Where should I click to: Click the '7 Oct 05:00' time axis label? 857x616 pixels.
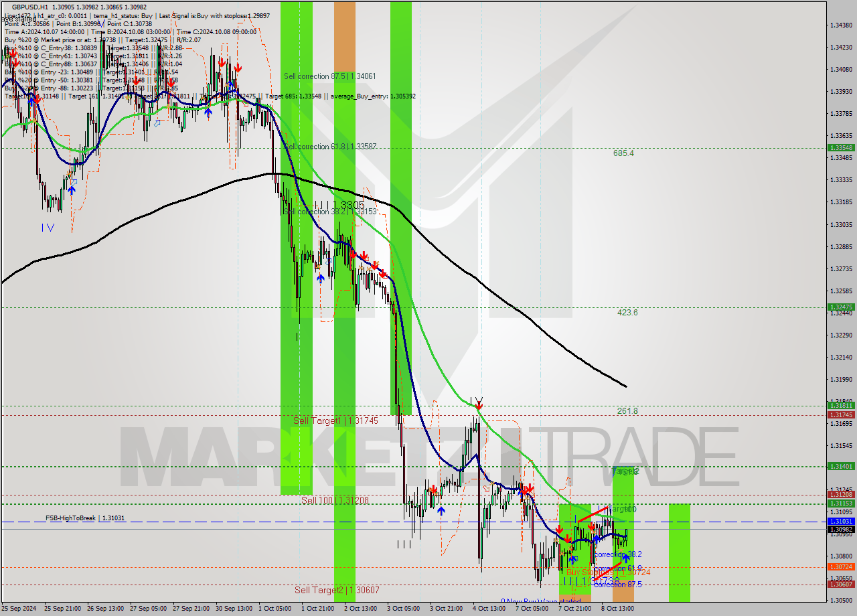click(x=532, y=609)
